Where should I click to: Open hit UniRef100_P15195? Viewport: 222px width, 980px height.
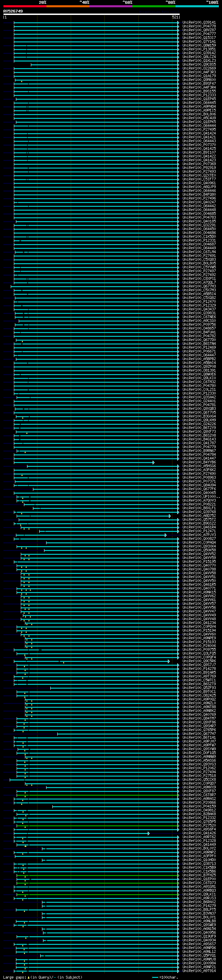(199, 561)
